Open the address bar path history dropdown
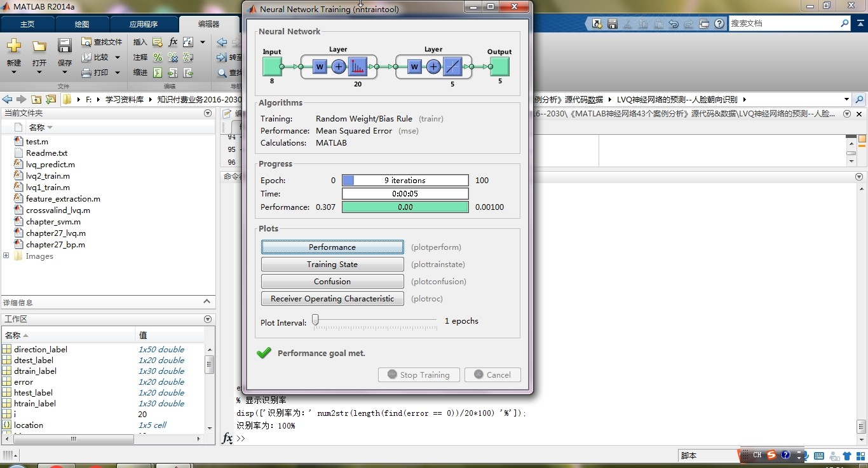This screenshot has height=468, width=868. [x=846, y=99]
